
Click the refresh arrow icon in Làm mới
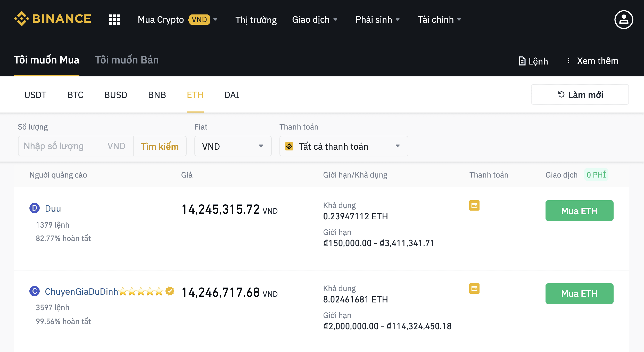click(x=561, y=95)
